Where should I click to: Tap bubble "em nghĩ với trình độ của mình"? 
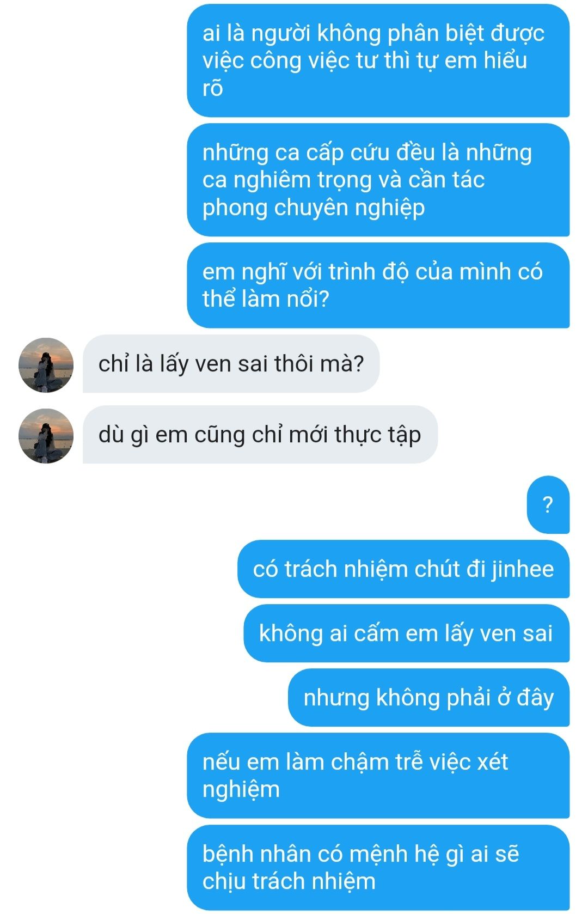(x=378, y=285)
